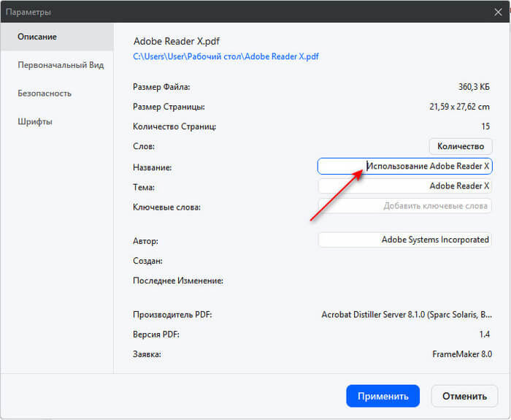
Task: Click into the Тема field
Action: 404,186
